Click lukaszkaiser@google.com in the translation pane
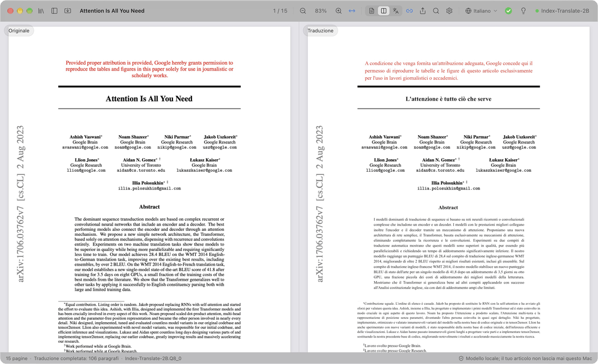Screen dimensions: 598x364 (503, 171)
